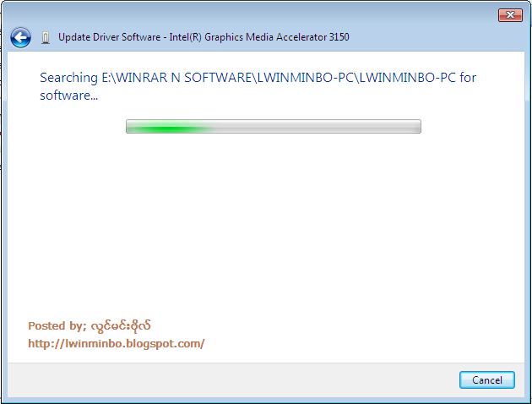Click 'Intel(R) Graphics Media Accelerator 3150' in the title
Image resolution: width=532 pixels, height=404 pixels.
[x=259, y=37]
